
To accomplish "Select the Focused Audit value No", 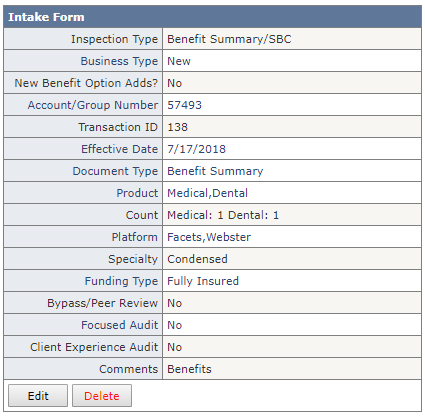I will 174,325.
